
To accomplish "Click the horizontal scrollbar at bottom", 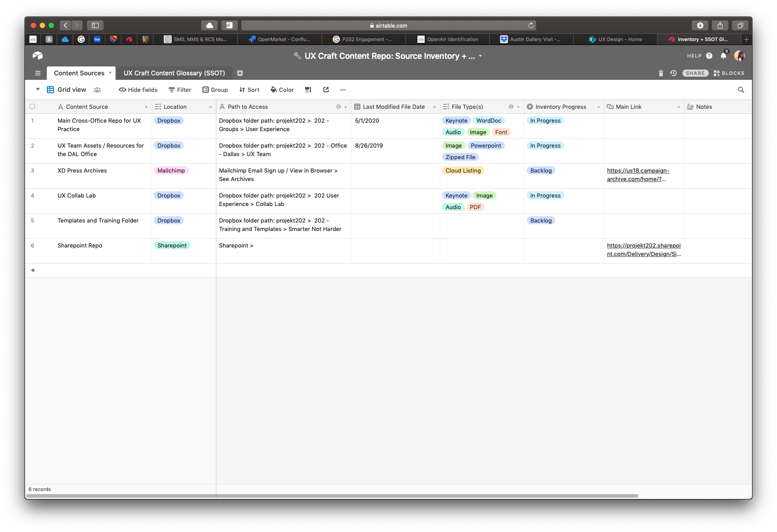I will click(332, 495).
